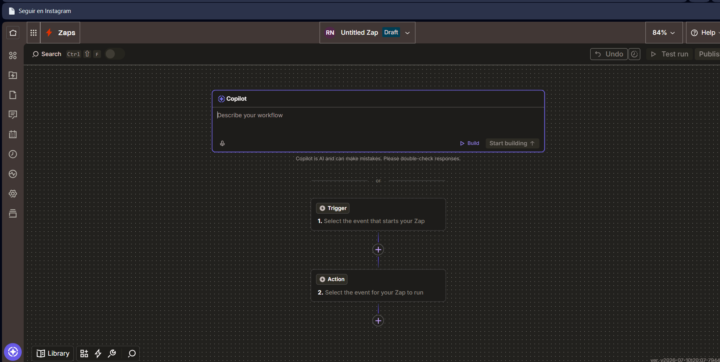Click the Trigger badge
Image resolution: width=720 pixels, height=362 pixels.
pos(333,208)
